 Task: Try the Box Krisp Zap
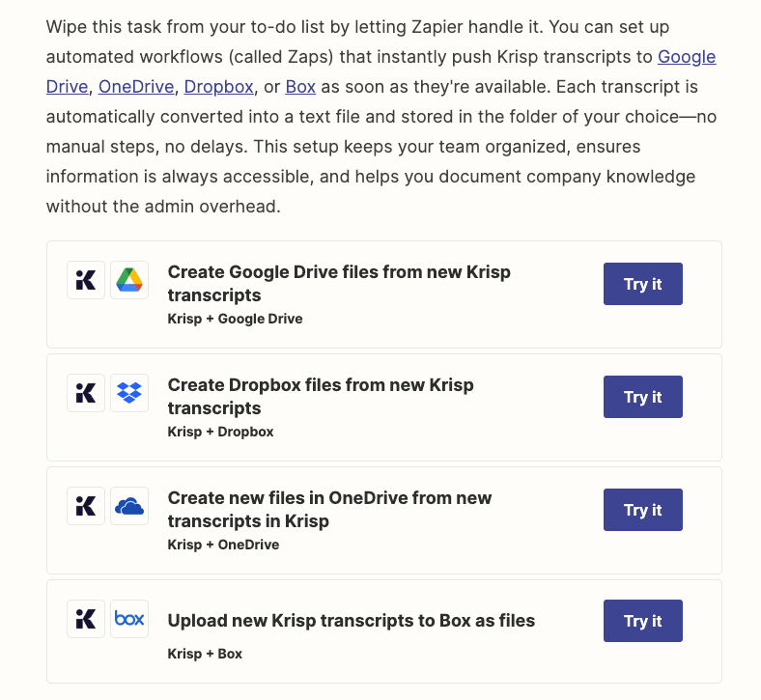[642, 621]
